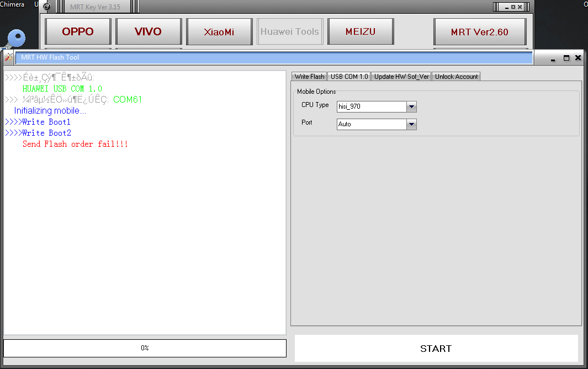Click the CPU Type label
Image resolution: width=588 pixels, height=369 pixels.
click(x=315, y=105)
